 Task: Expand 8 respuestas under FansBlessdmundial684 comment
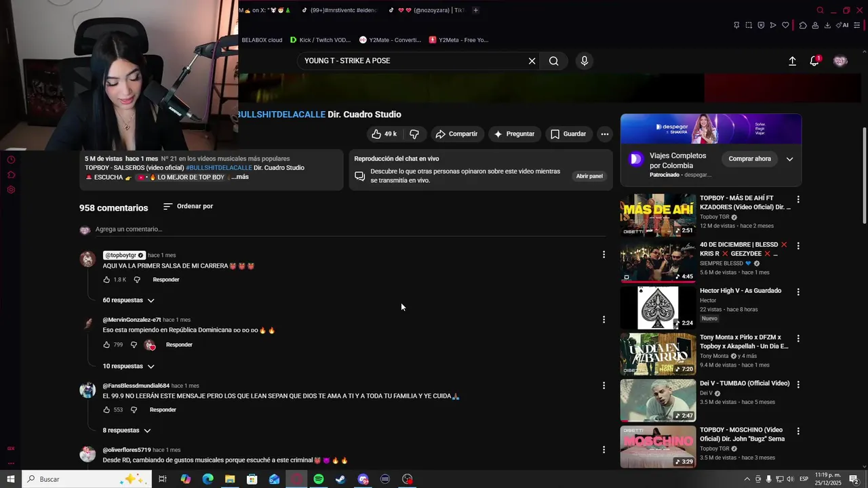click(x=127, y=430)
